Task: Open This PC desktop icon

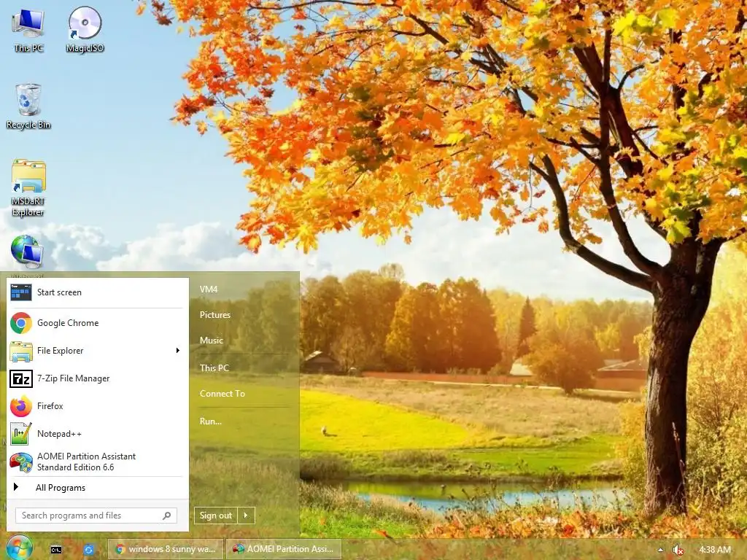Action: pyautogui.click(x=28, y=29)
